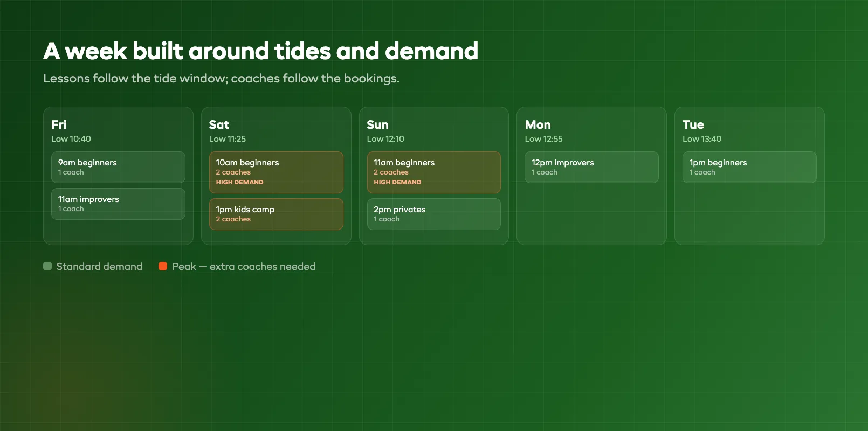
Task: Open the Mon 12pm improvers lesson card
Action: pyautogui.click(x=591, y=167)
